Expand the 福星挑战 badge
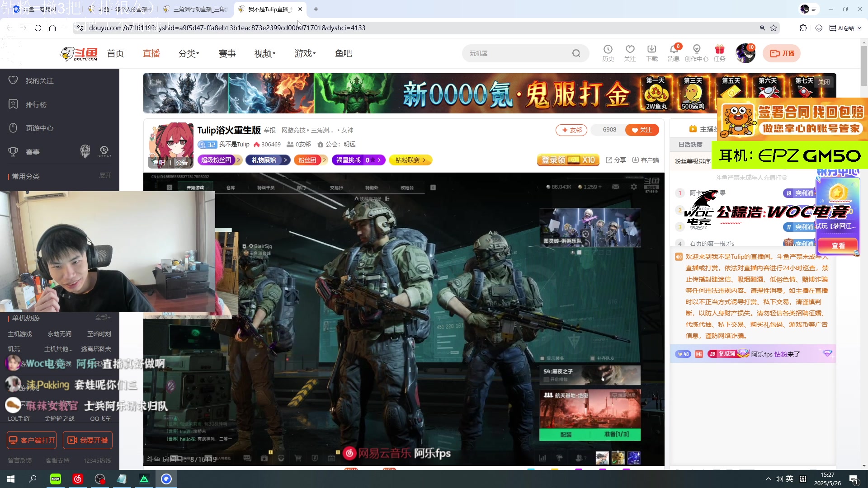Viewport: 868px width, 488px height. click(x=359, y=160)
